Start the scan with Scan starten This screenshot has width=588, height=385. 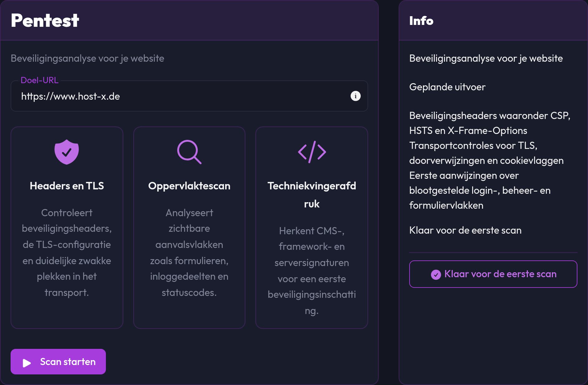click(x=58, y=362)
